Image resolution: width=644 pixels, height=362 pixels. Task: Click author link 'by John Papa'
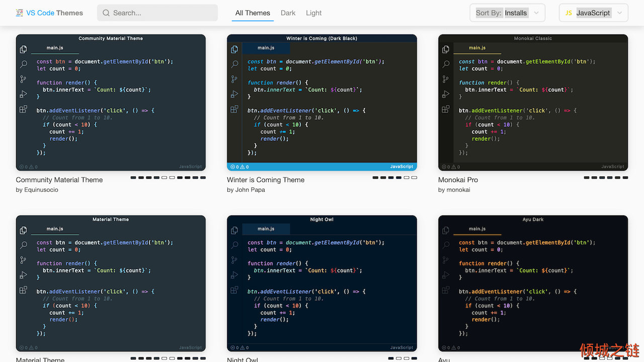(246, 190)
